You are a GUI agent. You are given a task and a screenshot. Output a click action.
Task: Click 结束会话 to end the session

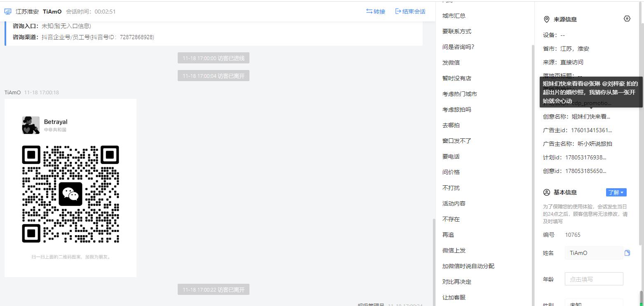coord(410,12)
